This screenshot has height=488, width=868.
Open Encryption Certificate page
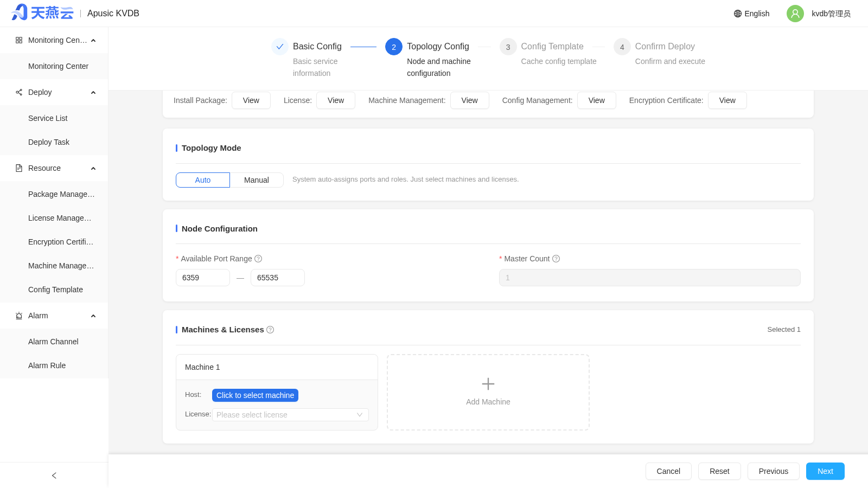click(54, 242)
